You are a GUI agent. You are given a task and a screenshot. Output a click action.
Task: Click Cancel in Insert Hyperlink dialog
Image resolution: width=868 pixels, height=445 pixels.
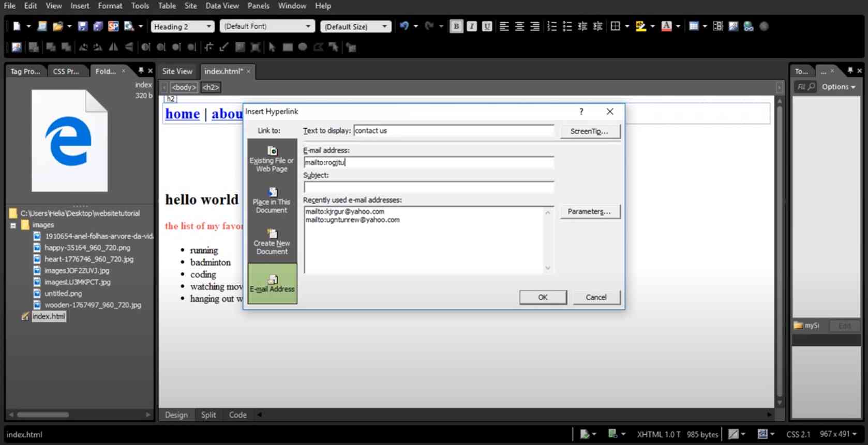click(x=596, y=297)
